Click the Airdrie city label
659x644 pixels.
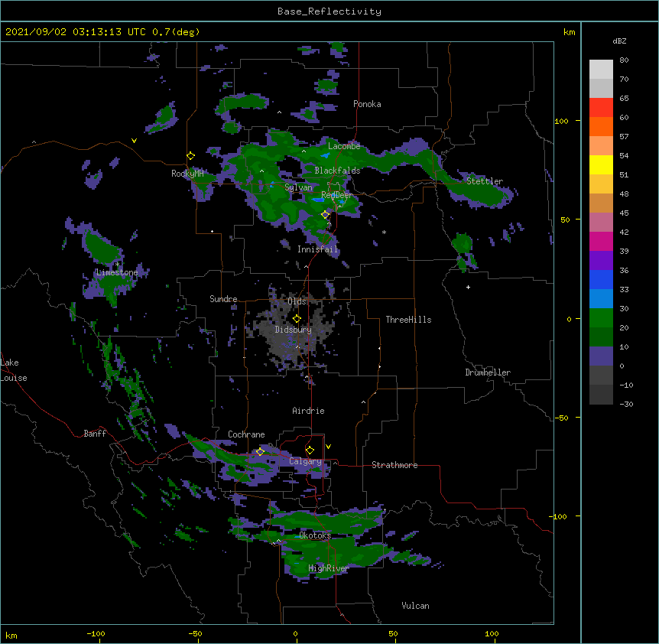coord(309,411)
